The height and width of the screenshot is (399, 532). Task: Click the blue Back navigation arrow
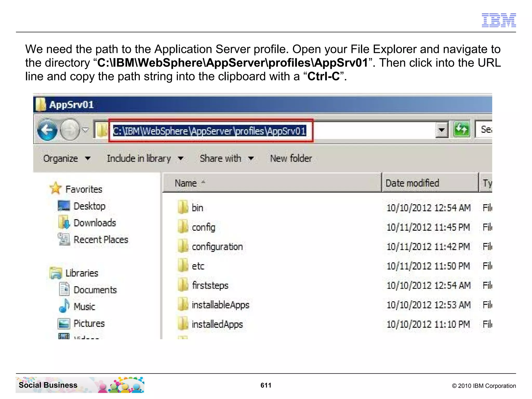(47, 130)
